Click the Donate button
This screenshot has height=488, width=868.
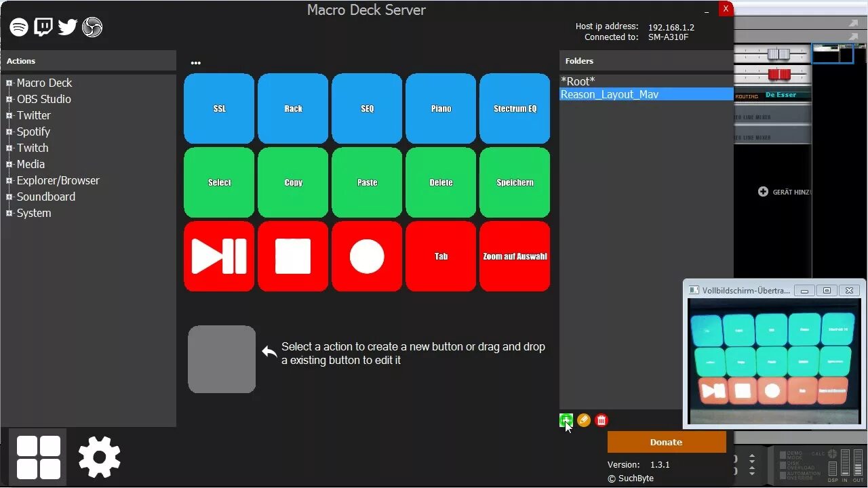coord(667,442)
